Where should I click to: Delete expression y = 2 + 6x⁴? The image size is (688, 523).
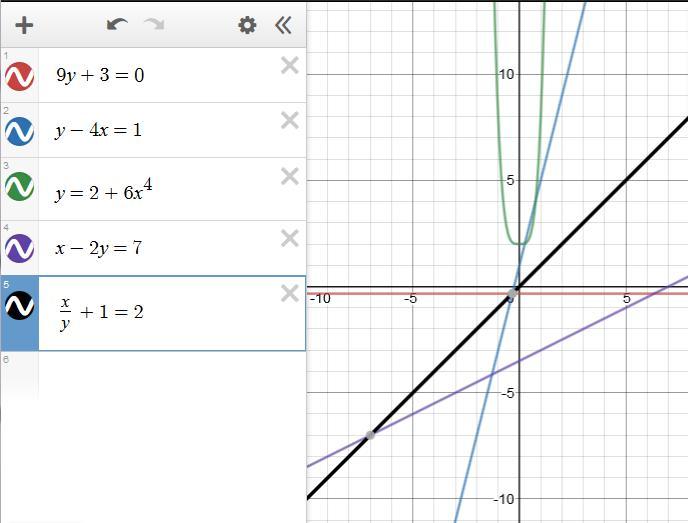[290, 176]
